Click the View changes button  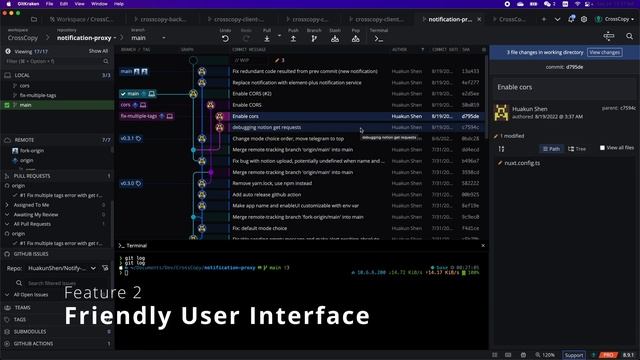pyautogui.click(x=604, y=52)
